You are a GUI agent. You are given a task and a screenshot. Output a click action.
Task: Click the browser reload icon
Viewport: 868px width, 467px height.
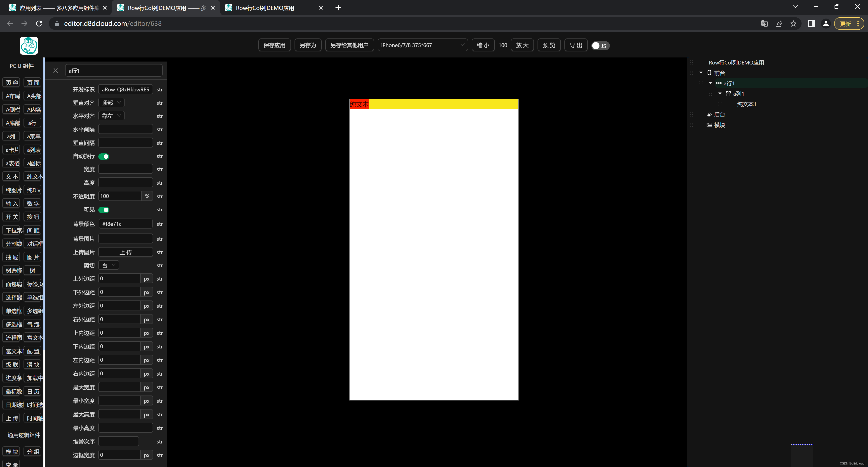point(39,24)
